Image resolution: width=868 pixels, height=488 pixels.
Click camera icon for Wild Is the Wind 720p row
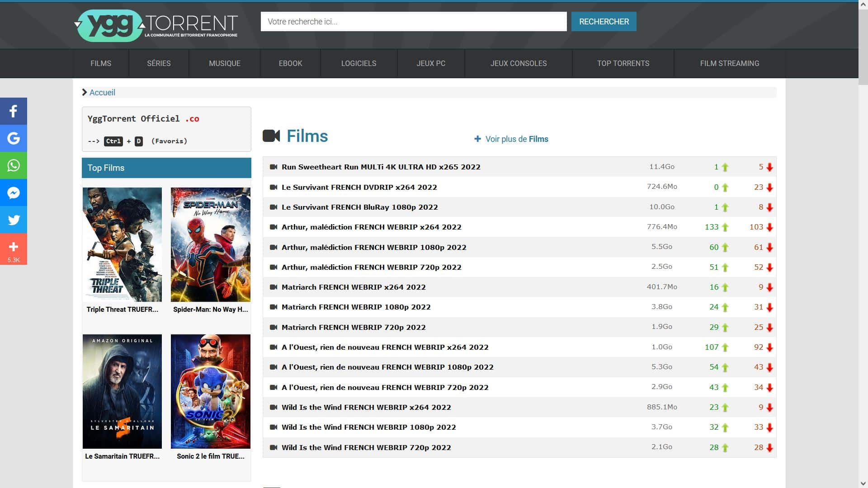[274, 447]
